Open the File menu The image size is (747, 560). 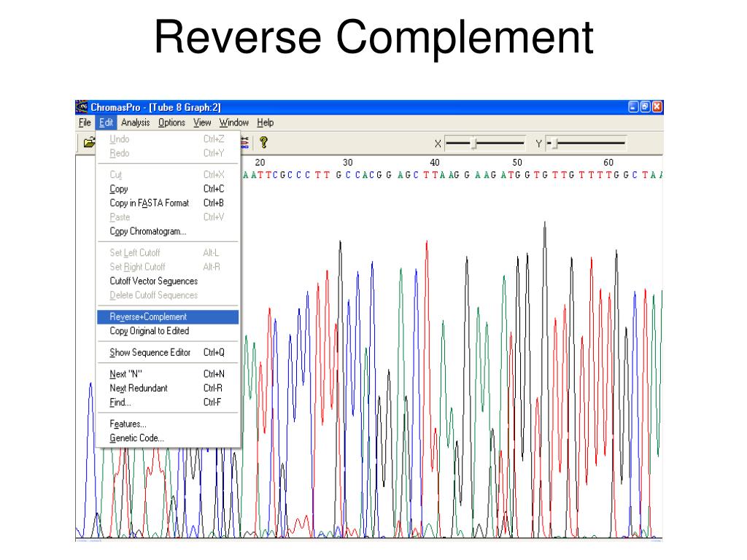tap(85, 122)
